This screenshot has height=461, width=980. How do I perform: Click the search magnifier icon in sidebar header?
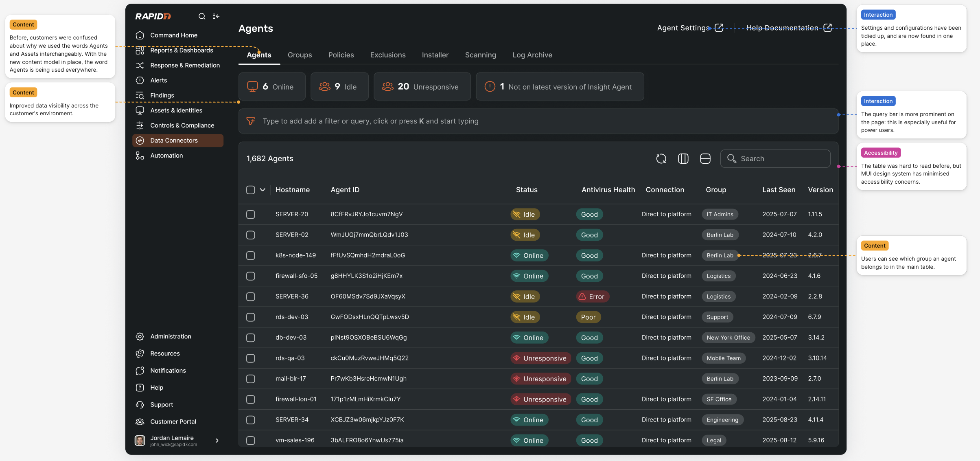pyautogui.click(x=201, y=16)
